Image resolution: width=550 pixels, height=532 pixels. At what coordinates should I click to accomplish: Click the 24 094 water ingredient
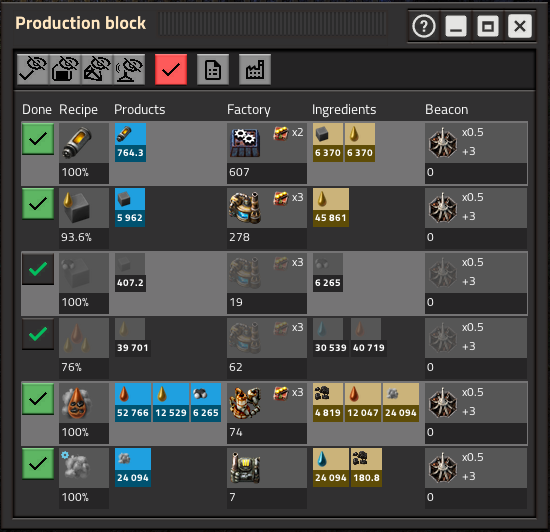click(x=330, y=467)
